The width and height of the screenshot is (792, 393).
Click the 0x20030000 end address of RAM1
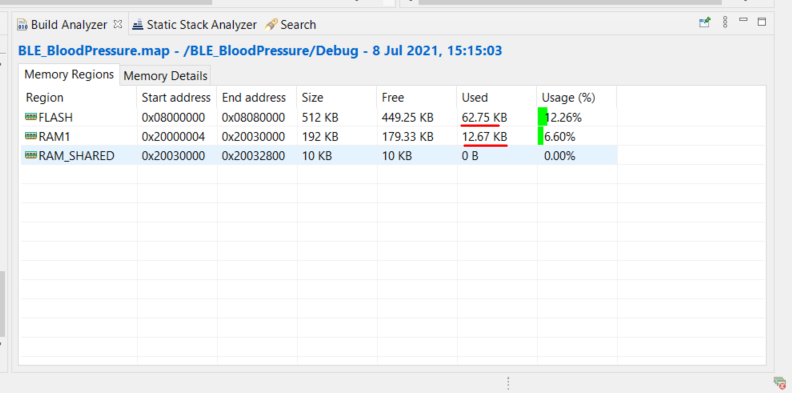click(253, 137)
